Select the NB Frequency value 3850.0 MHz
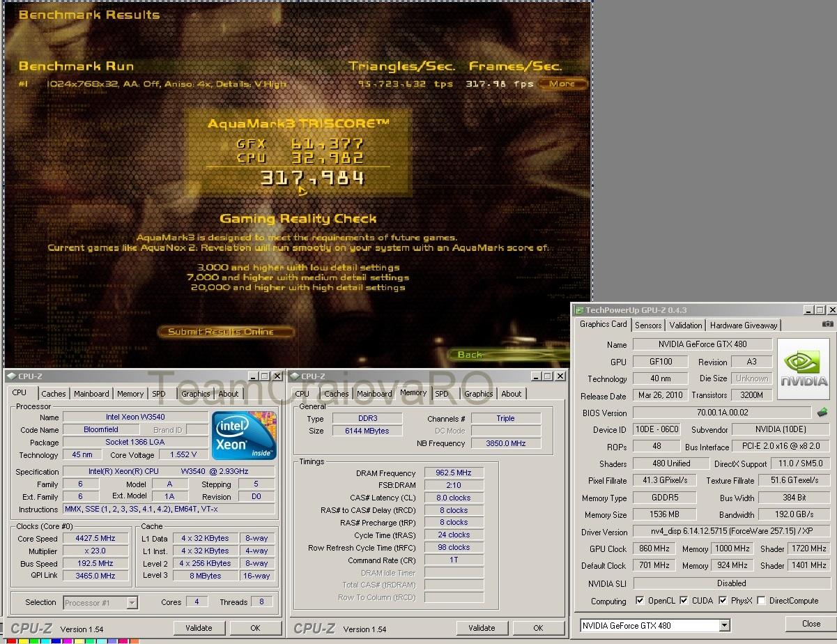This screenshot has height=644, width=837. 506,443
